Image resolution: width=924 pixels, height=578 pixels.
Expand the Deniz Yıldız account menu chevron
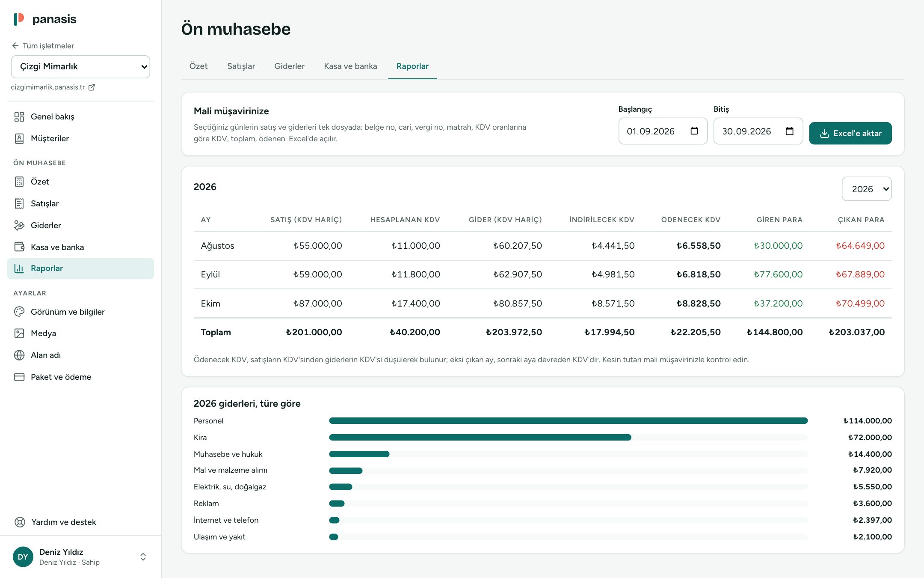point(143,557)
